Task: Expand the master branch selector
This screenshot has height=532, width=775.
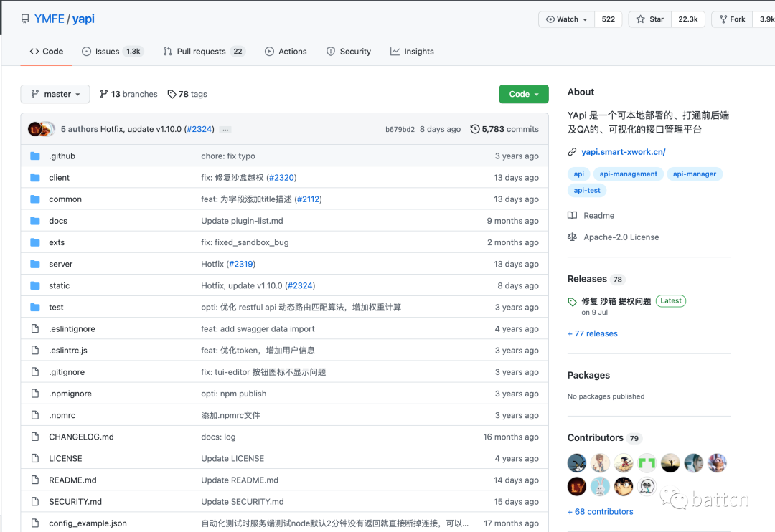Action: coord(55,94)
